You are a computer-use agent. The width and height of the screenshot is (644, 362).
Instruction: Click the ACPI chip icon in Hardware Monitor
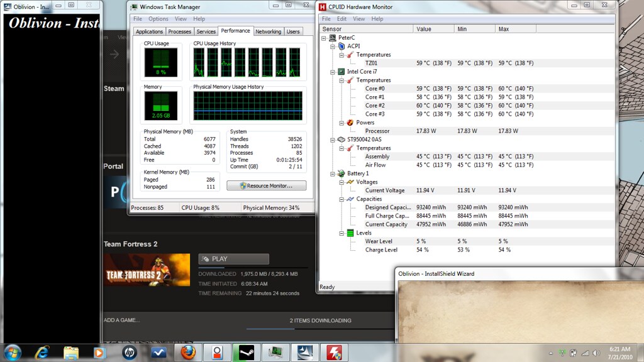click(x=341, y=47)
